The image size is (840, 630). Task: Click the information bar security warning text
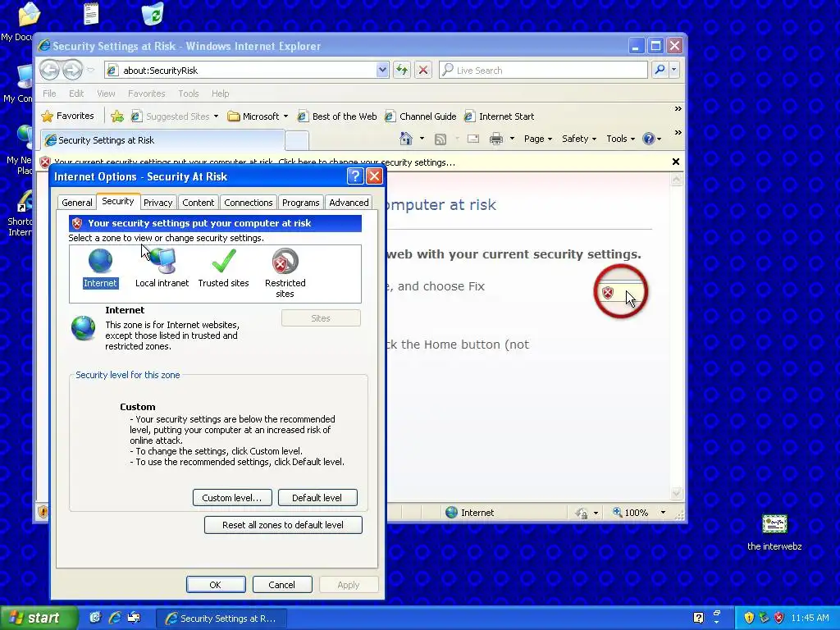(x=254, y=162)
